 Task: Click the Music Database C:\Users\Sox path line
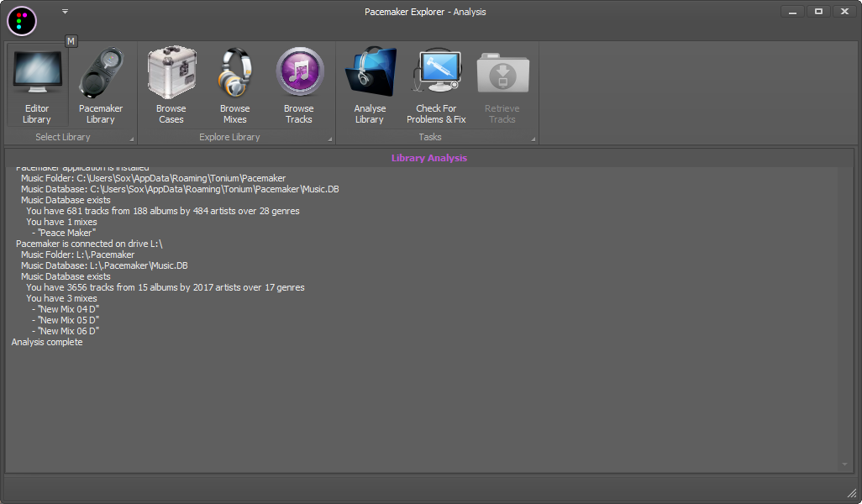180,189
